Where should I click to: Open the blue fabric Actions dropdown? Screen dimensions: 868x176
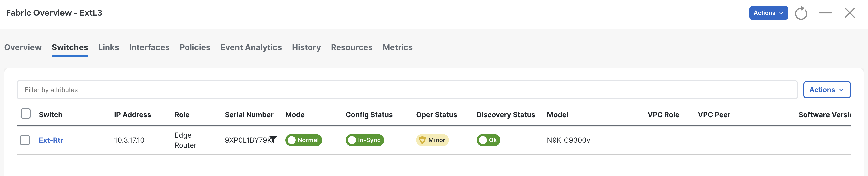[x=768, y=13]
